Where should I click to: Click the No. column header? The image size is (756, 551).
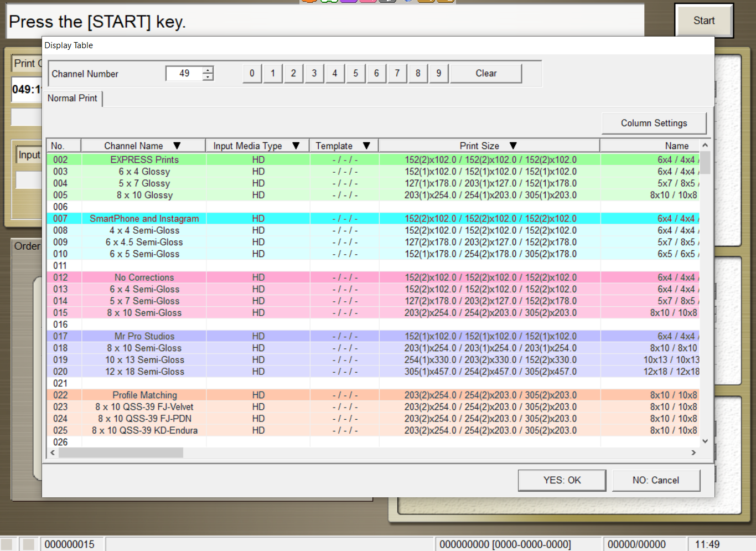[64, 146]
